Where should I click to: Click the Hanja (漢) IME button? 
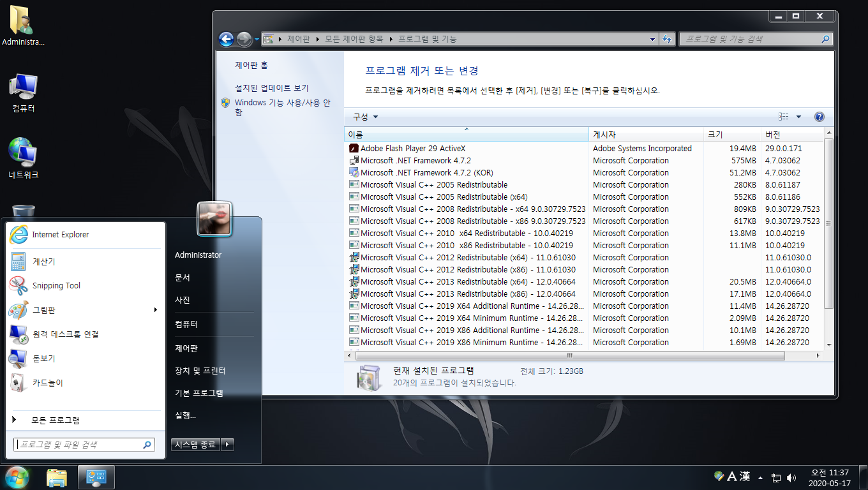click(745, 477)
